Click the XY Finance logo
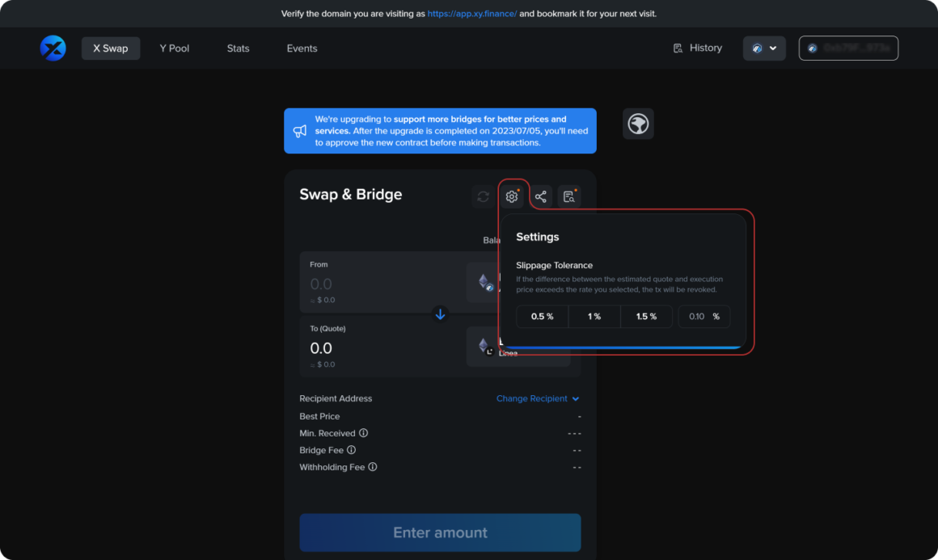Image resolution: width=938 pixels, height=560 pixels. click(52, 48)
